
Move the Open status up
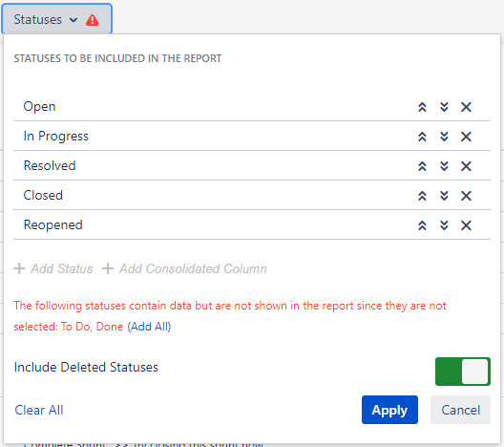[422, 107]
